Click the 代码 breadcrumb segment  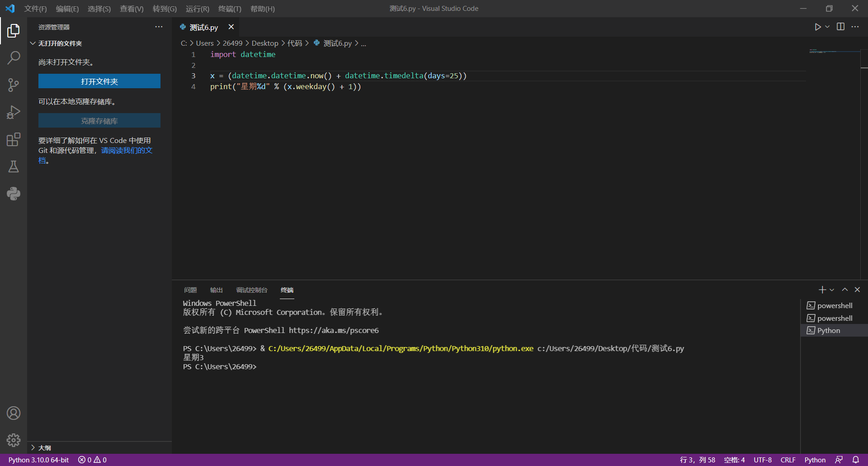pyautogui.click(x=295, y=43)
